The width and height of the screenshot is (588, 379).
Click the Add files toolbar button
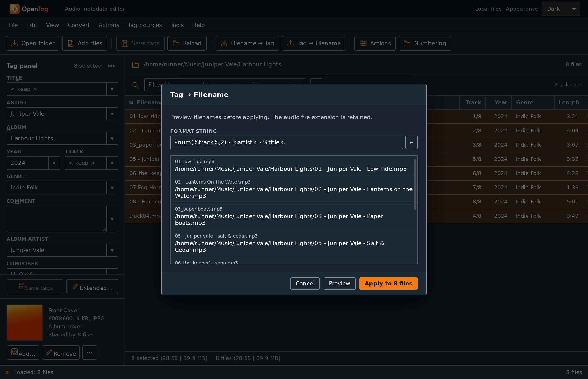[84, 43]
